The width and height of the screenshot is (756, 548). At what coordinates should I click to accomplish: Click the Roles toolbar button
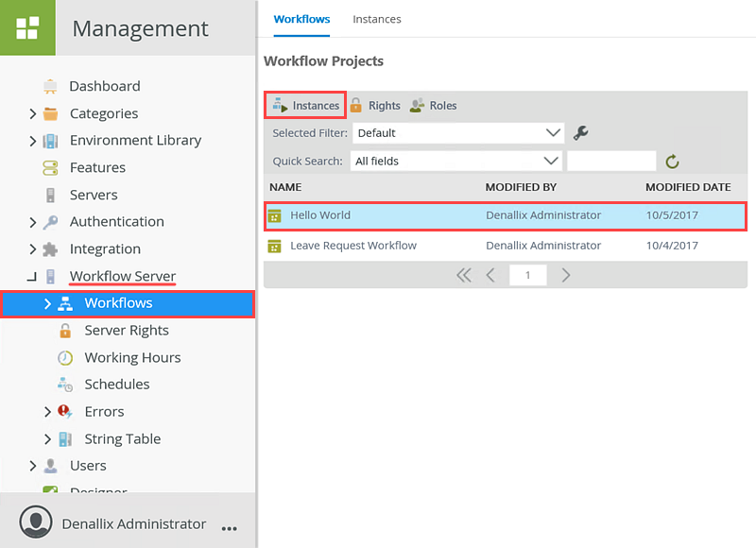coord(433,106)
